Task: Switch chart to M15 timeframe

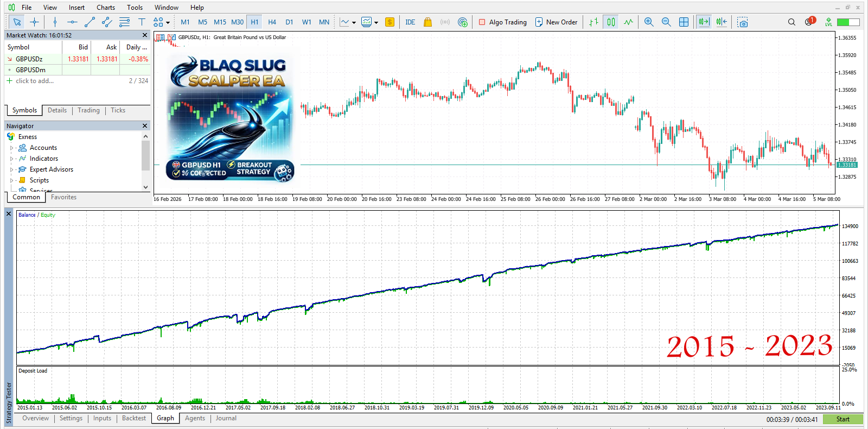Action: [x=220, y=22]
